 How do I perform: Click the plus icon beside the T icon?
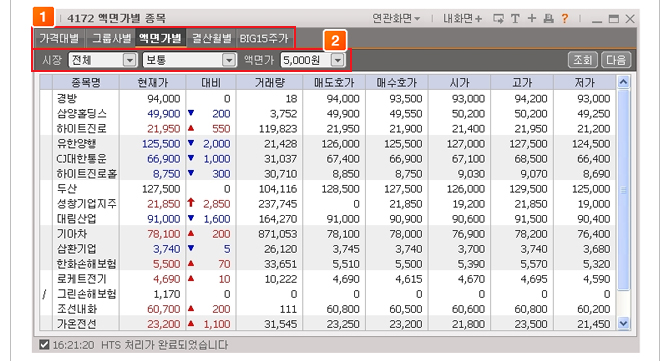point(532,18)
